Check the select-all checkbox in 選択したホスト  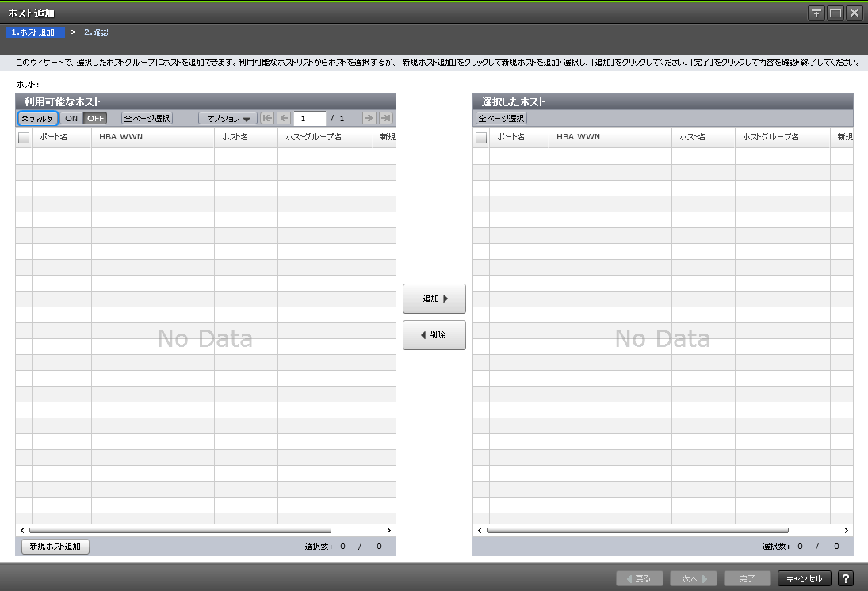point(480,136)
